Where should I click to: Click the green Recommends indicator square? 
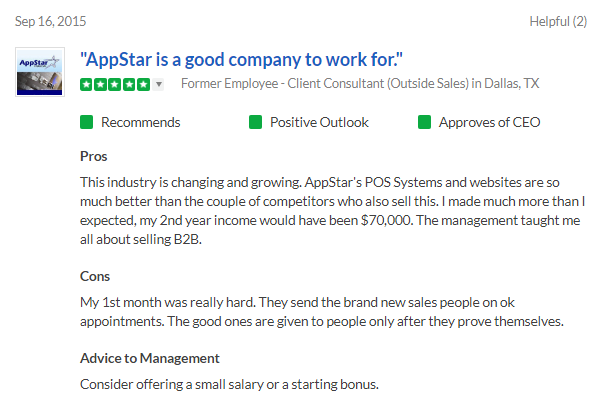tap(87, 122)
